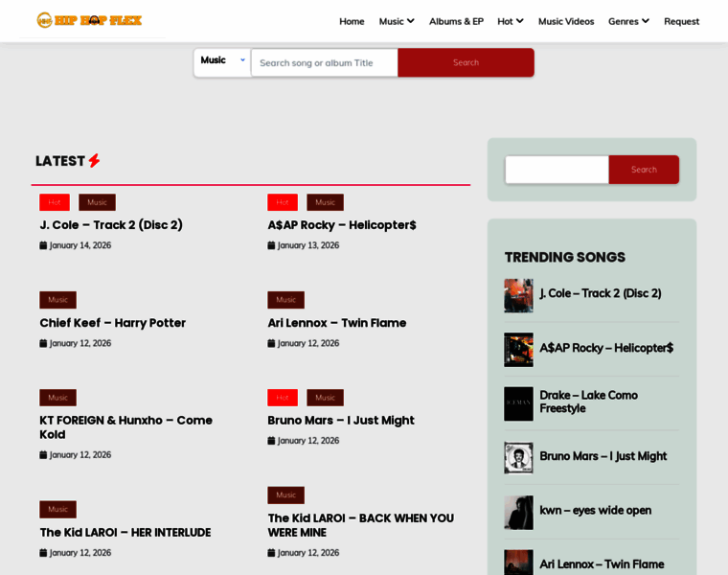Click Hot tag above Bruno Mars post
728x575 pixels.
coord(283,398)
